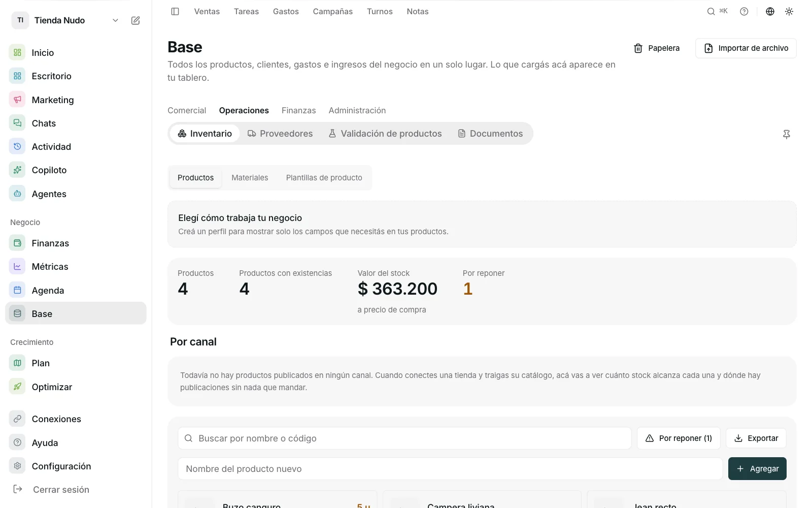Image resolution: width=812 pixels, height=508 pixels.
Task: Click Importar de archivo button
Action: [746, 48]
